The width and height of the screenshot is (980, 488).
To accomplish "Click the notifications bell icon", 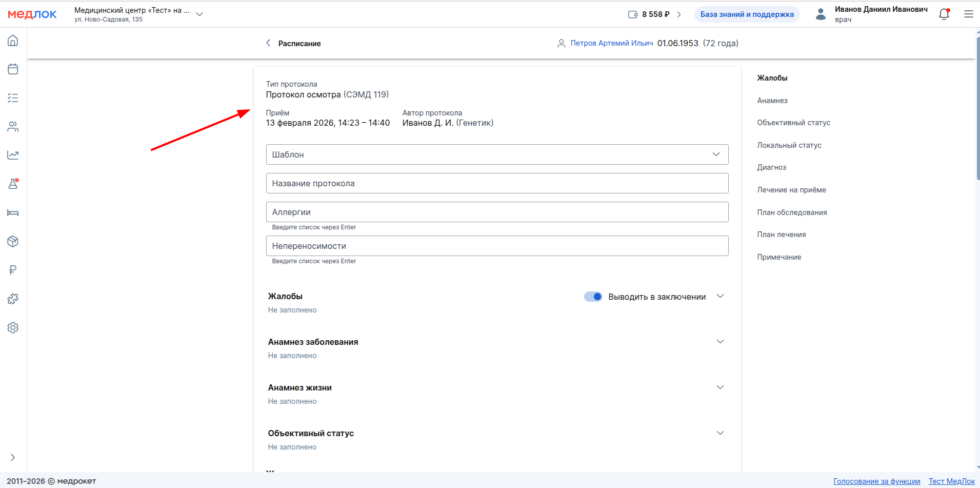I will click(944, 14).
